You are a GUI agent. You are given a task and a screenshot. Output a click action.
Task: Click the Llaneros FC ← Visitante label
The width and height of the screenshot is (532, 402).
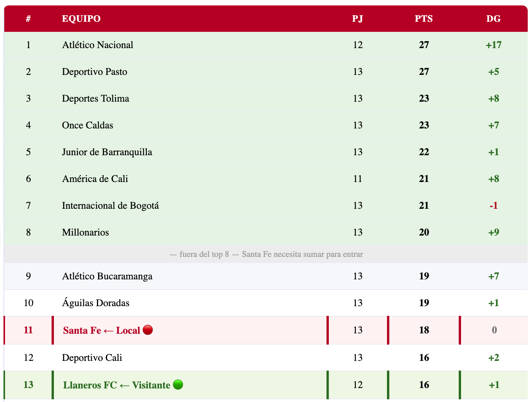coord(116,385)
